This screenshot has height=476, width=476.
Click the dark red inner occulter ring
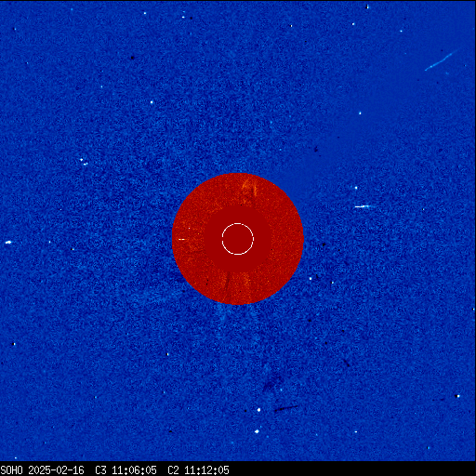[x=238, y=239]
